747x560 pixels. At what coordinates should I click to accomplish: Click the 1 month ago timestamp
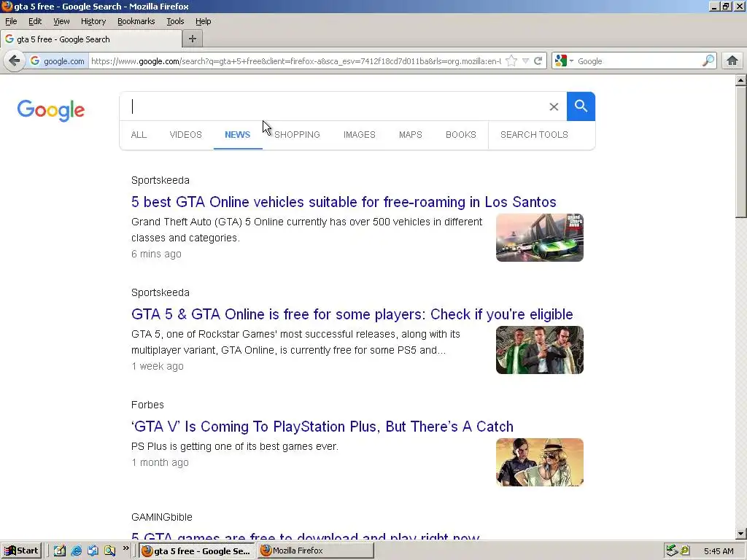(160, 462)
